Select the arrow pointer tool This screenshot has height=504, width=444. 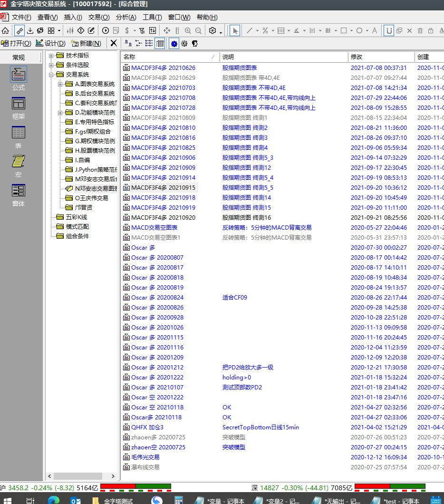tap(235, 30)
